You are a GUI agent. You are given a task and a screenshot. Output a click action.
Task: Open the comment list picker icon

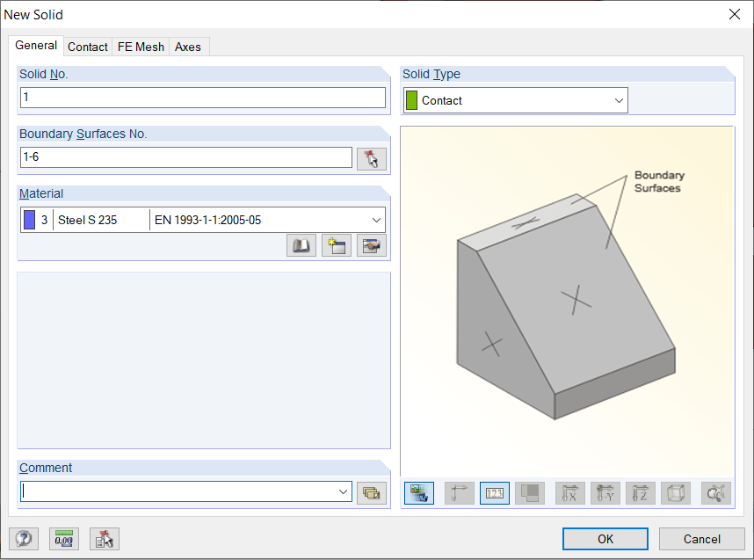(371, 493)
